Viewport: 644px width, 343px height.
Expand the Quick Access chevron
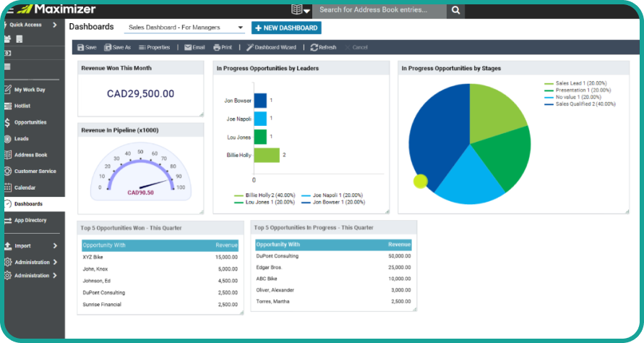pos(55,25)
